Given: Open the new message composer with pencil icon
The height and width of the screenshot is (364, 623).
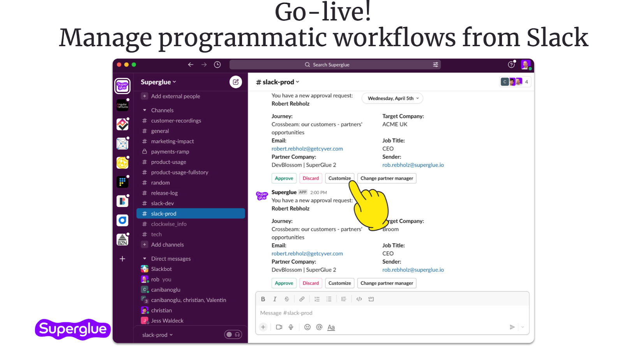Looking at the screenshot, I should pos(236,82).
